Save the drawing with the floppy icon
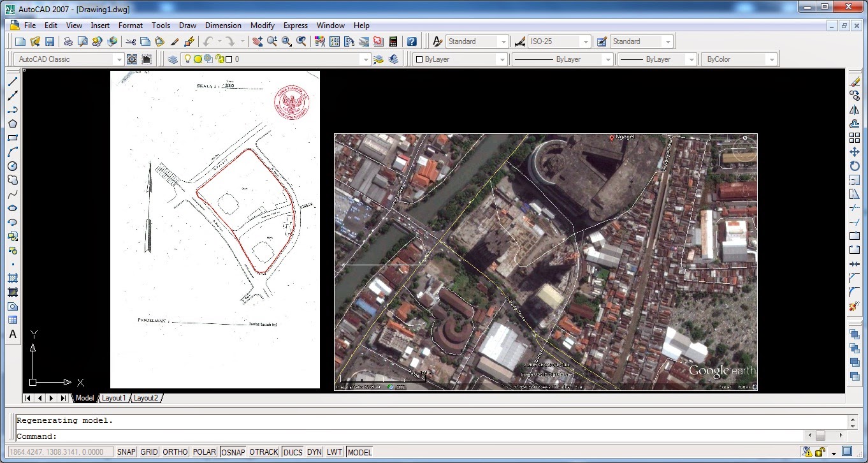The height and width of the screenshot is (463, 868). point(50,41)
